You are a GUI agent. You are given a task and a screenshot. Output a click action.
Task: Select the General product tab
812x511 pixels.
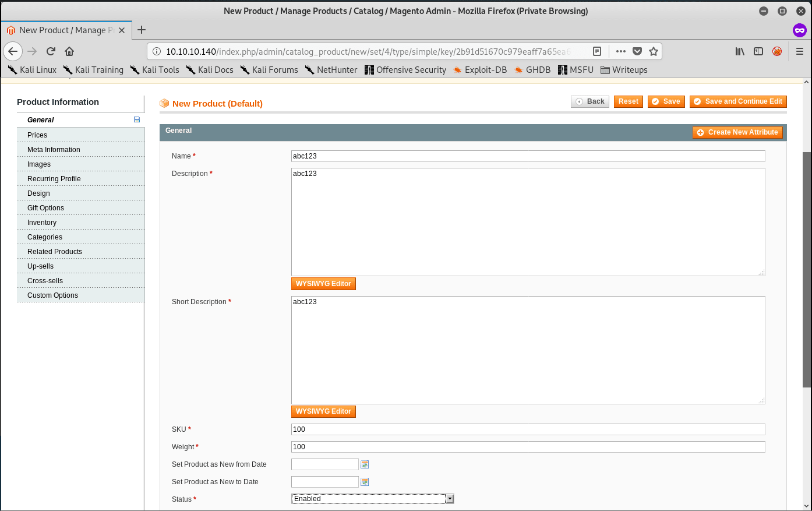80,120
